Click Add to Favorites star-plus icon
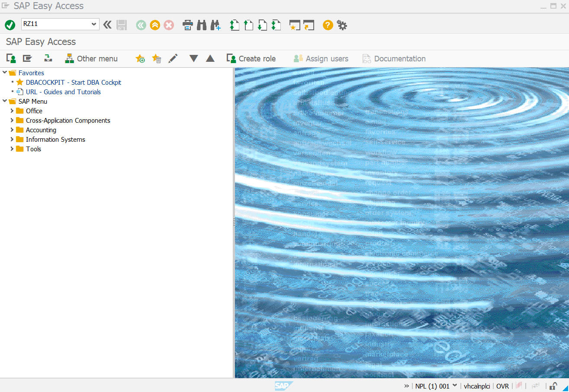The image size is (569, 392). point(140,58)
